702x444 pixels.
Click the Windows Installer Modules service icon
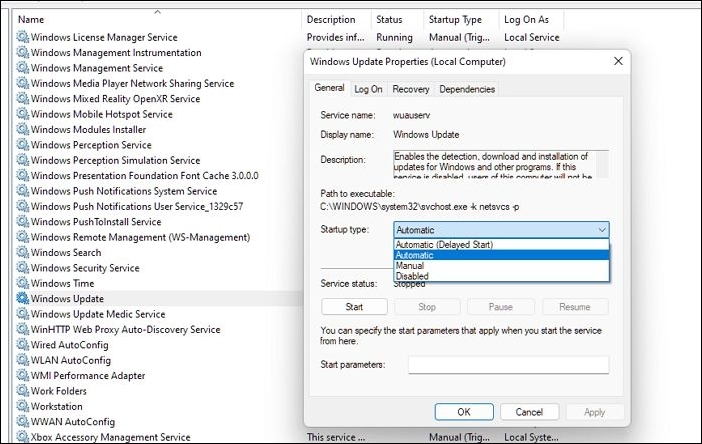(23, 130)
